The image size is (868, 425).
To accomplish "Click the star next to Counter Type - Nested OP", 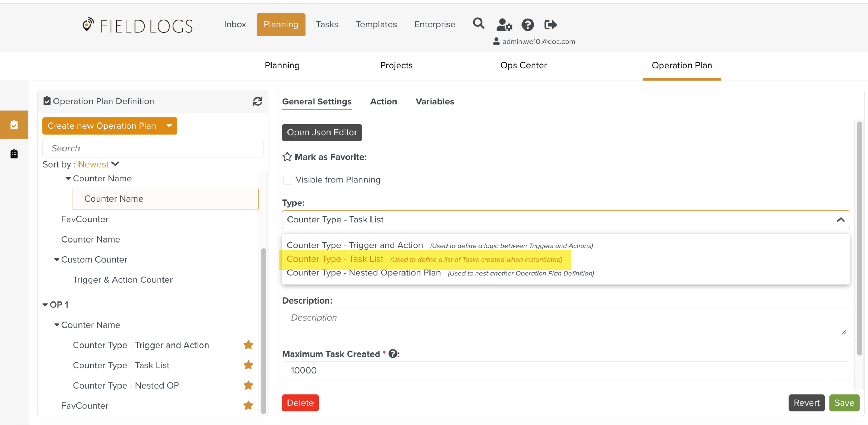I will point(248,385).
